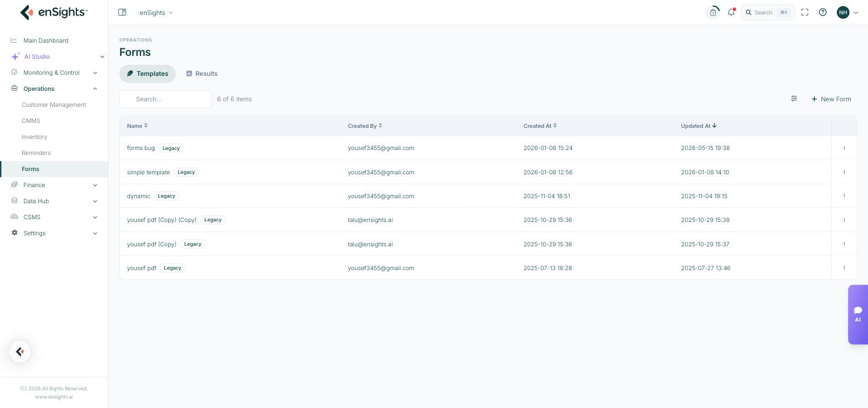This screenshot has width=868, height=408.
Task: Toggle the sidebar panel icon
Action: tap(122, 12)
